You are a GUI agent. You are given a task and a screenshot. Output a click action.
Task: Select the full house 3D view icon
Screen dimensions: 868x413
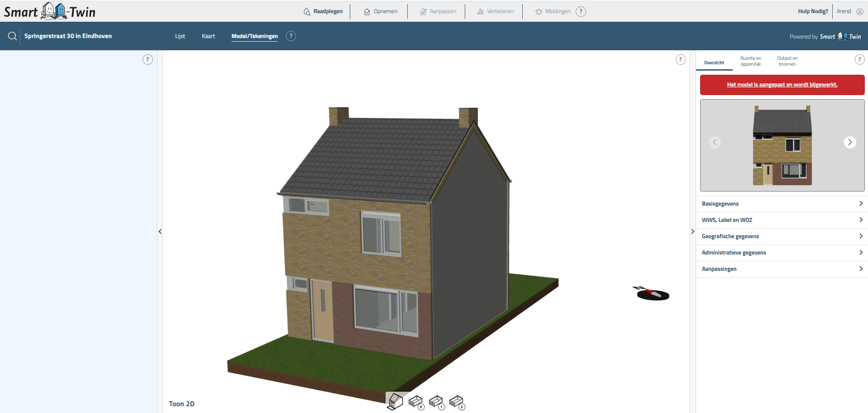395,401
